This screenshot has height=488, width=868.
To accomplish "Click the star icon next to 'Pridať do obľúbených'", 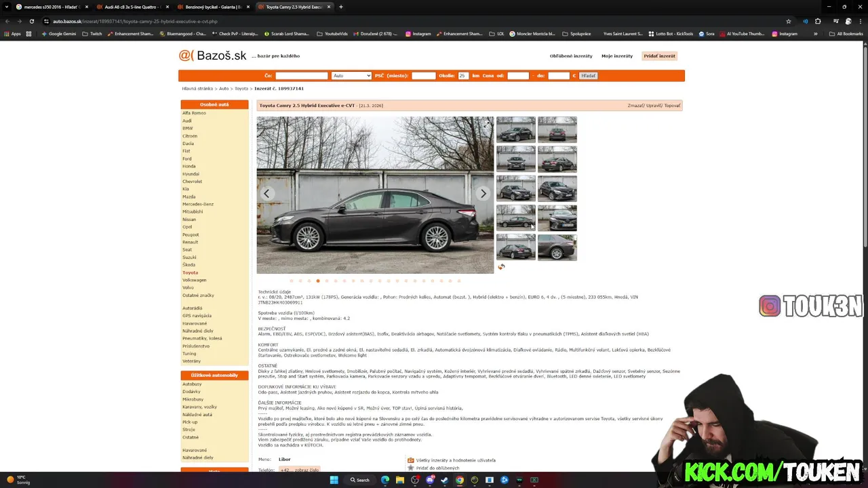I will pyautogui.click(x=410, y=468).
